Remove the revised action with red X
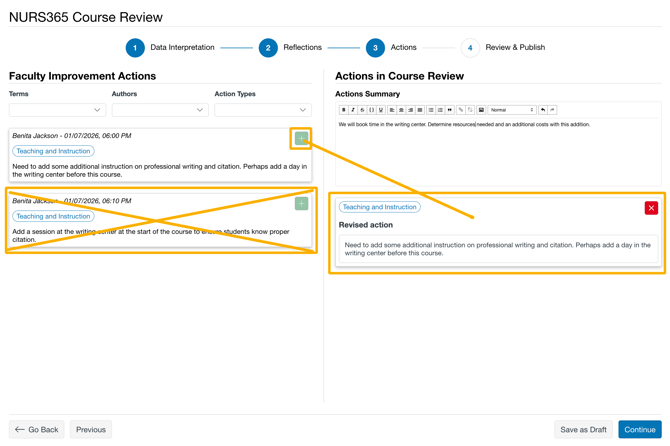This screenshot has height=446, width=670. point(651,208)
